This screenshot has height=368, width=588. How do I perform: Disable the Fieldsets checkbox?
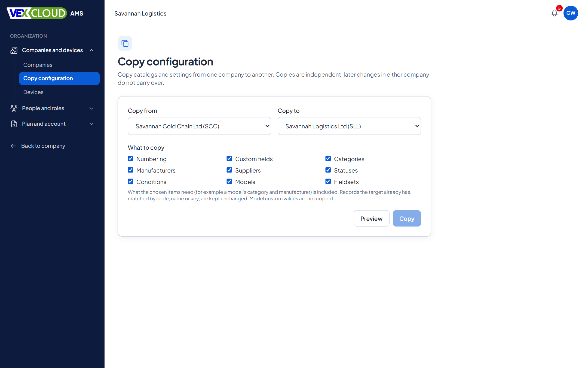pyautogui.click(x=328, y=182)
